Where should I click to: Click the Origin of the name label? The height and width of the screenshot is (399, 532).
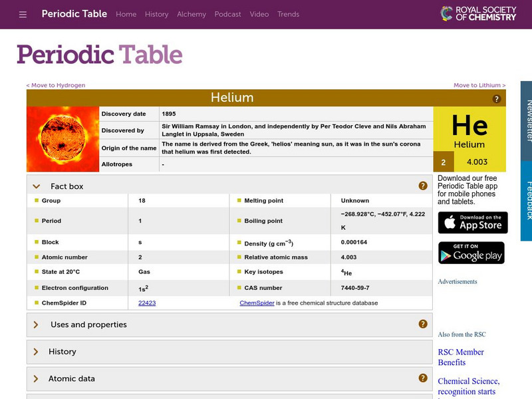point(129,148)
